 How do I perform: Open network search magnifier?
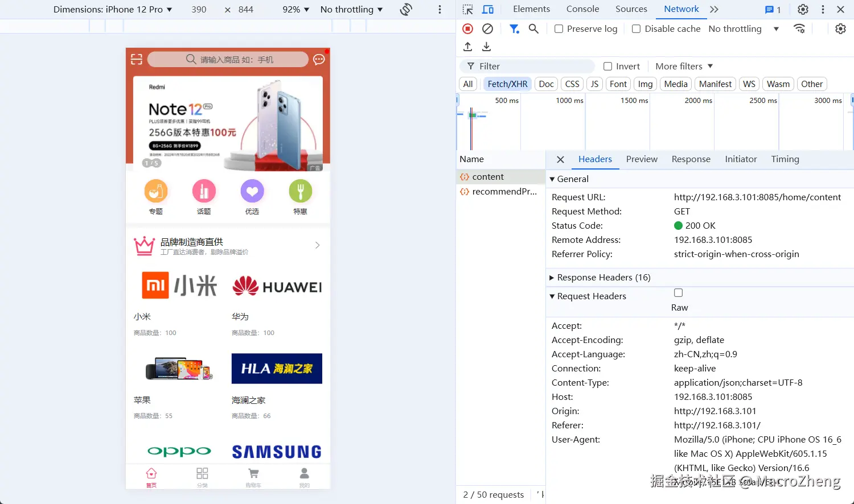click(533, 28)
